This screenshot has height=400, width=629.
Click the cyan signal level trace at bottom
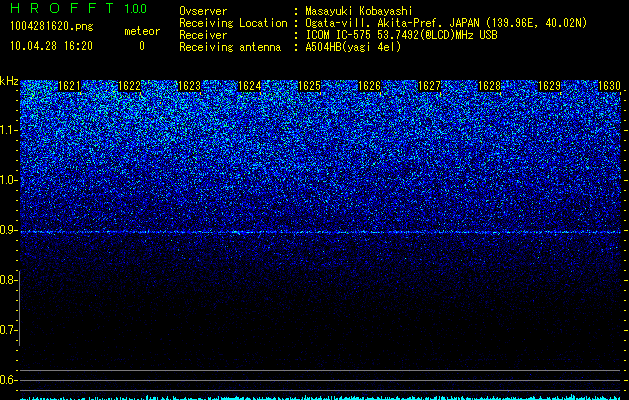coord(320,398)
